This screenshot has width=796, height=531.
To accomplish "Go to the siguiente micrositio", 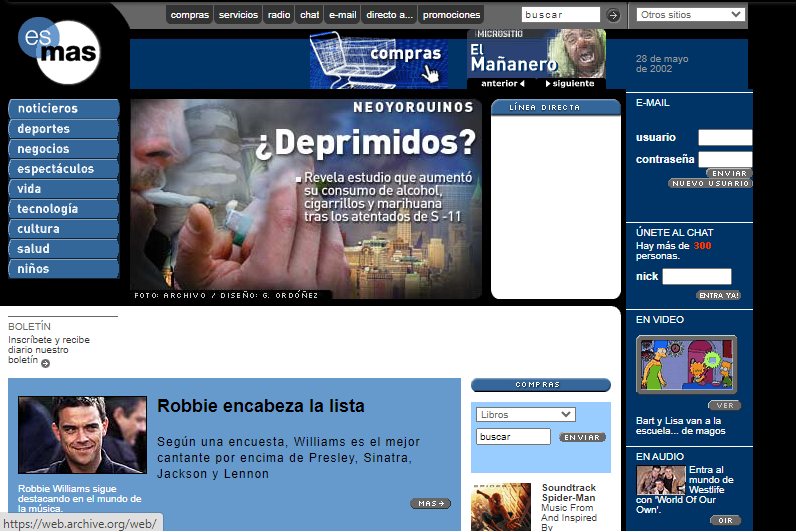I will [x=570, y=83].
